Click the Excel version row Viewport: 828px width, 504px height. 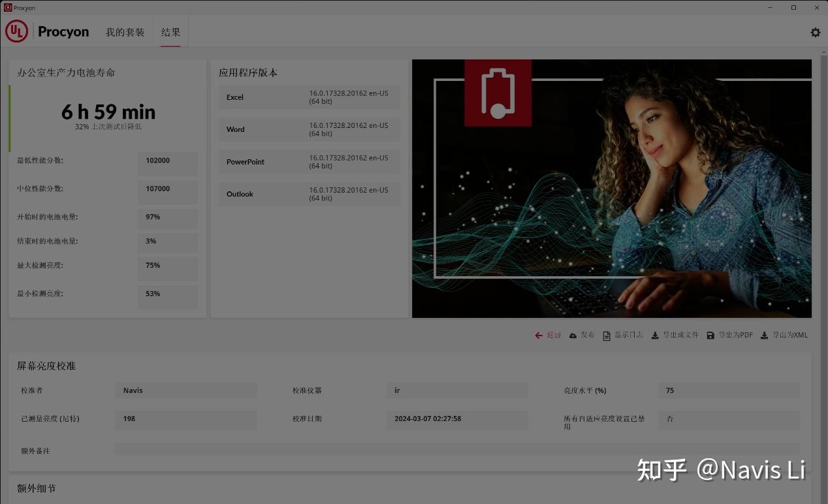point(310,97)
